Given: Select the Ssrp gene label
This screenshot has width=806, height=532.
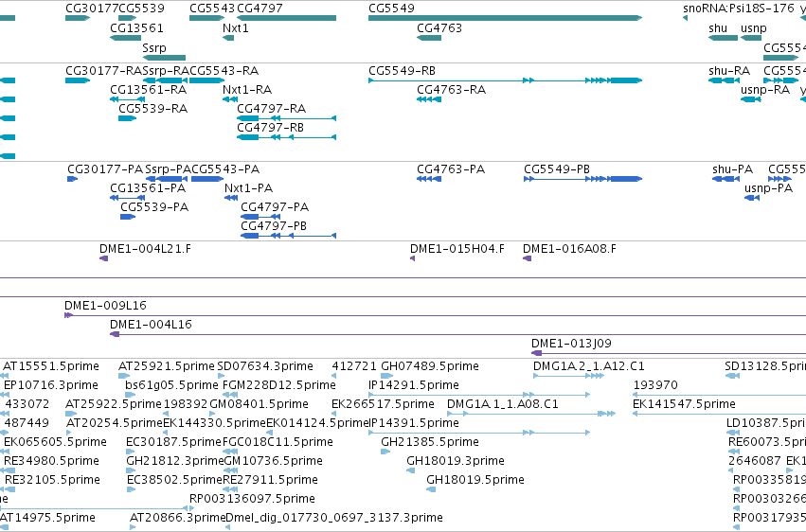Looking at the screenshot, I should pyautogui.click(x=154, y=47).
